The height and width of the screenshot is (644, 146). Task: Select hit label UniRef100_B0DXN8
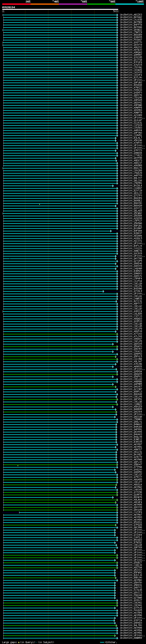pos(131,289)
